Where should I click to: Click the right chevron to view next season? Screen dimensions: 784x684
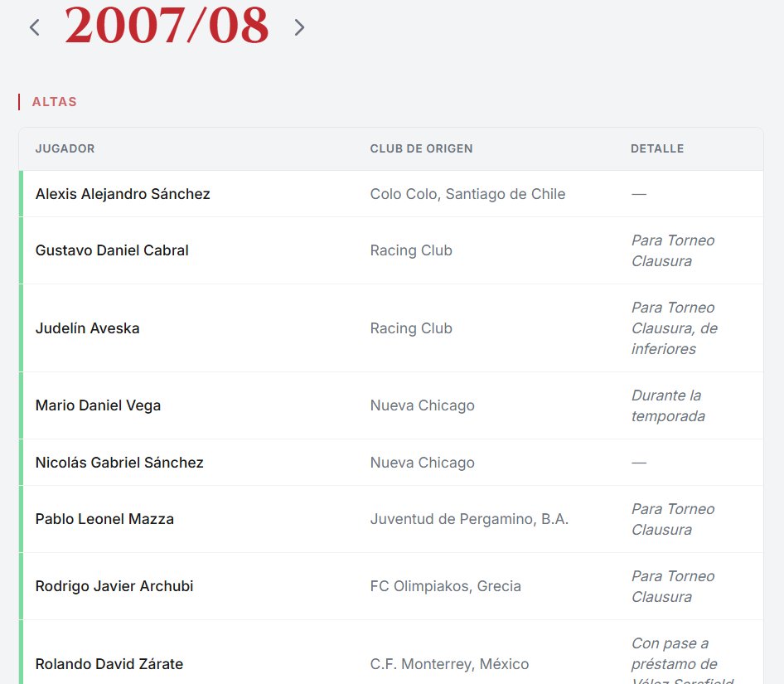coord(299,27)
